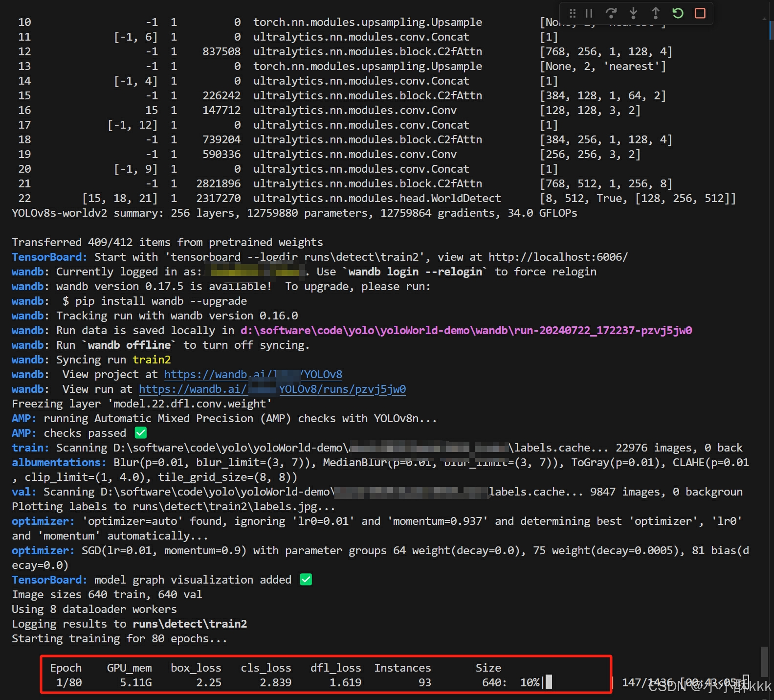Click the bold 'runs\detect\train2' logging path
774x700 pixels.
[190, 624]
